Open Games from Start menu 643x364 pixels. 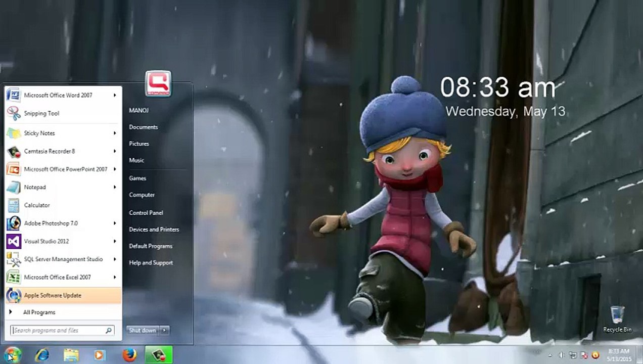pos(137,178)
